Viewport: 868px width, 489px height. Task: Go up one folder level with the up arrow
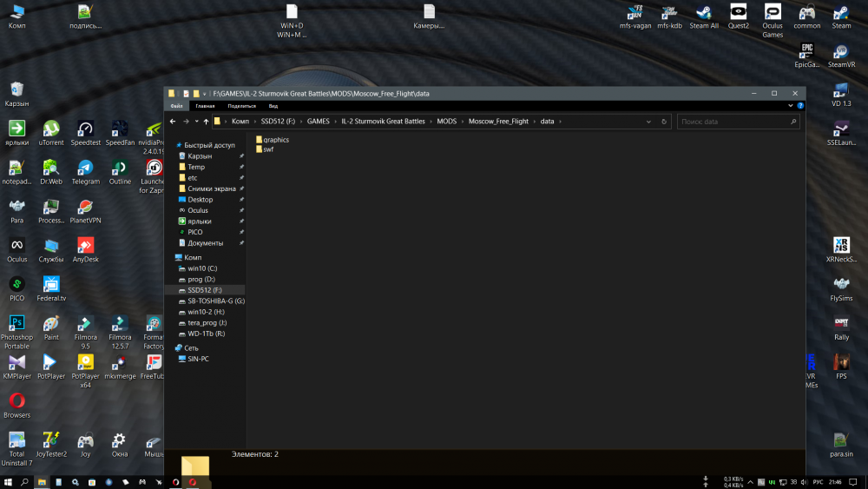point(206,122)
